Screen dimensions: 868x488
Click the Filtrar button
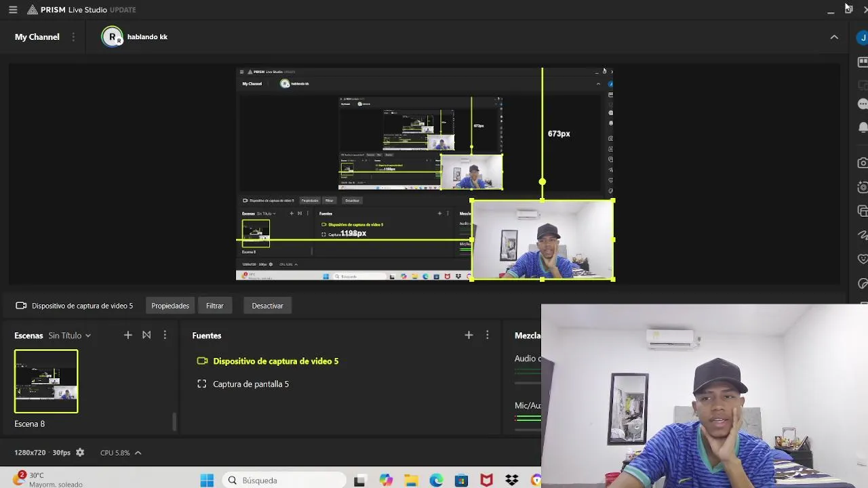[215, 306]
